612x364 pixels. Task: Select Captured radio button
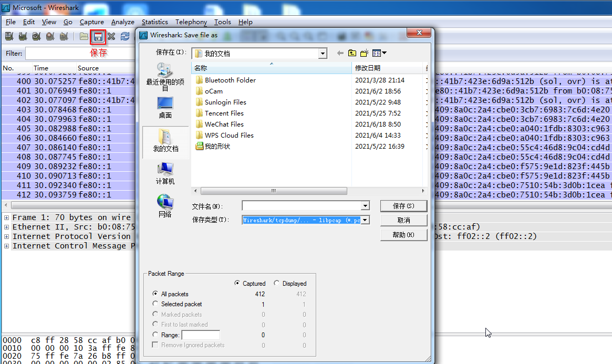click(237, 283)
